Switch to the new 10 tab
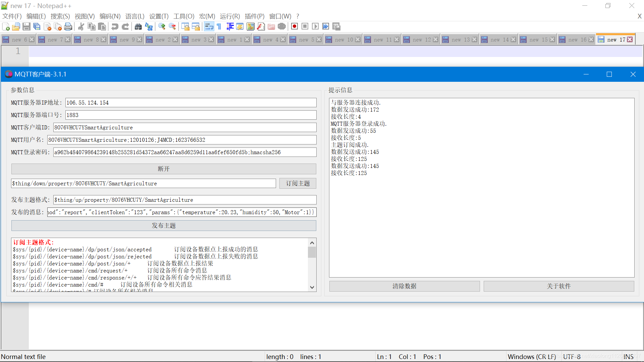 (344, 40)
